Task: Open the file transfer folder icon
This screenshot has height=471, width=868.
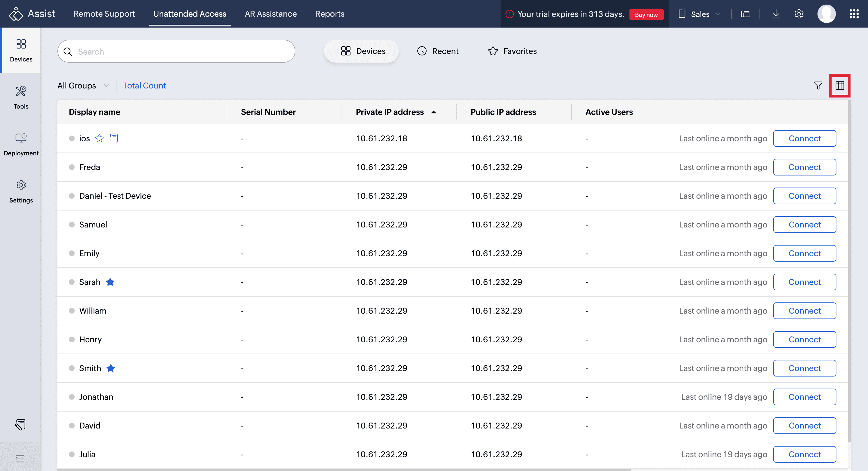Action: pyautogui.click(x=745, y=14)
